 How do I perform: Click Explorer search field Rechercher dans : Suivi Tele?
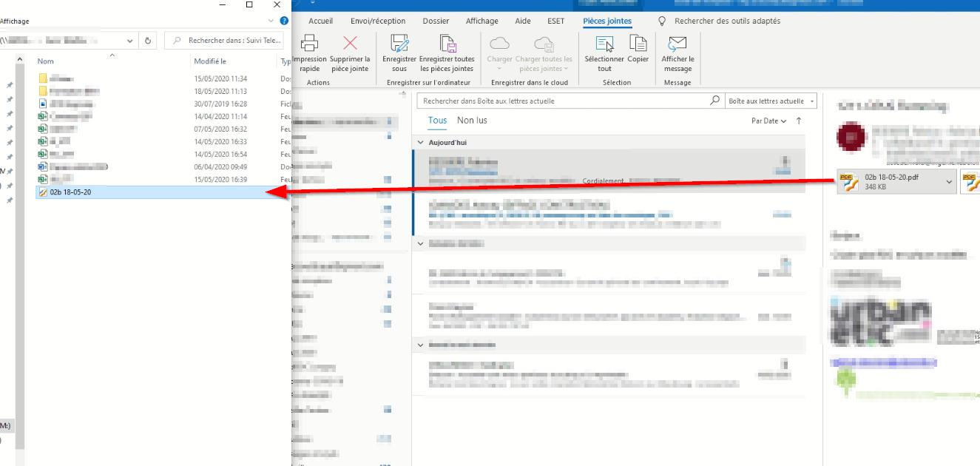click(x=225, y=41)
